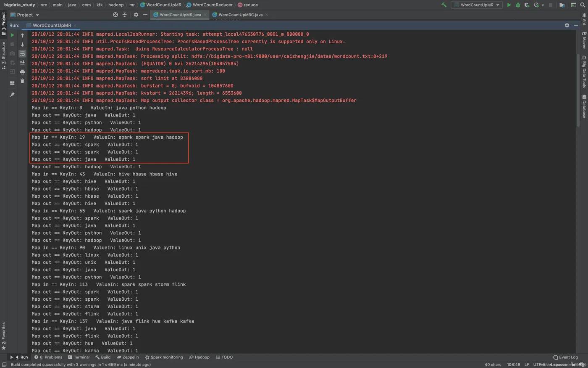
Task: Expand the profiler options arrow
Action: point(543,5)
